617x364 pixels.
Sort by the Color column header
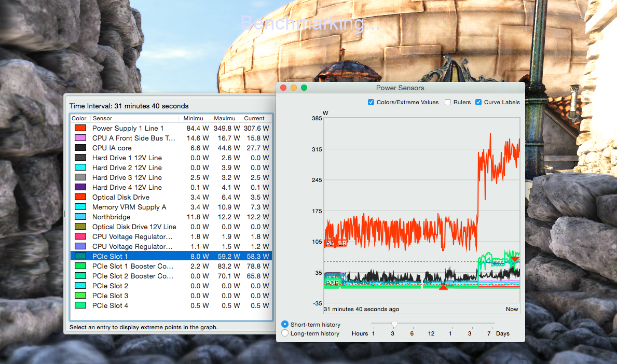(80, 118)
